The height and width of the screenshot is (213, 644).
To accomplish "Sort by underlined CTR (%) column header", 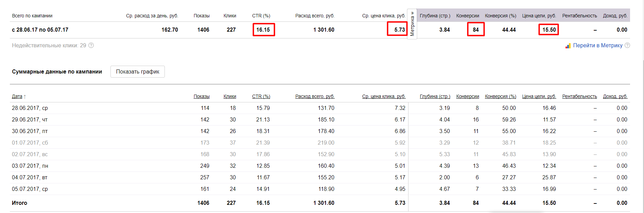I will click(x=261, y=96).
